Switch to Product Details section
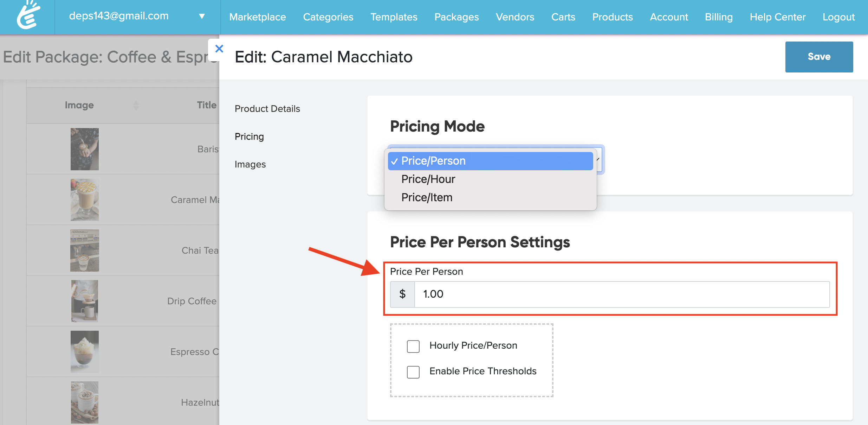The image size is (868, 425). click(267, 109)
